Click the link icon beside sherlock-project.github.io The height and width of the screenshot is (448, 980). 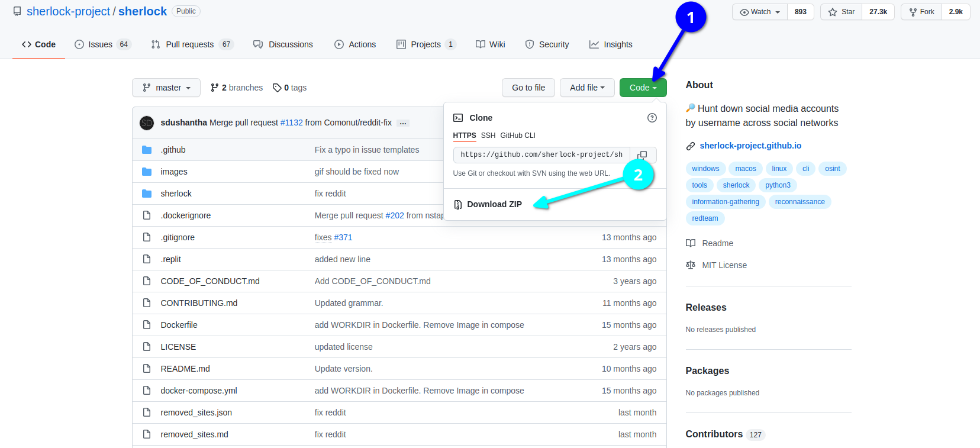tap(691, 146)
